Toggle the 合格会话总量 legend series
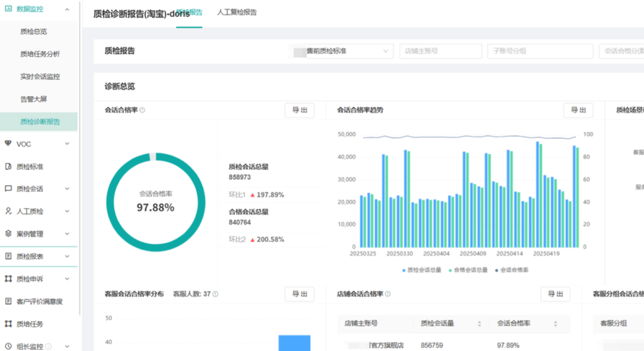The width and height of the screenshot is (644, 351). 468,270
